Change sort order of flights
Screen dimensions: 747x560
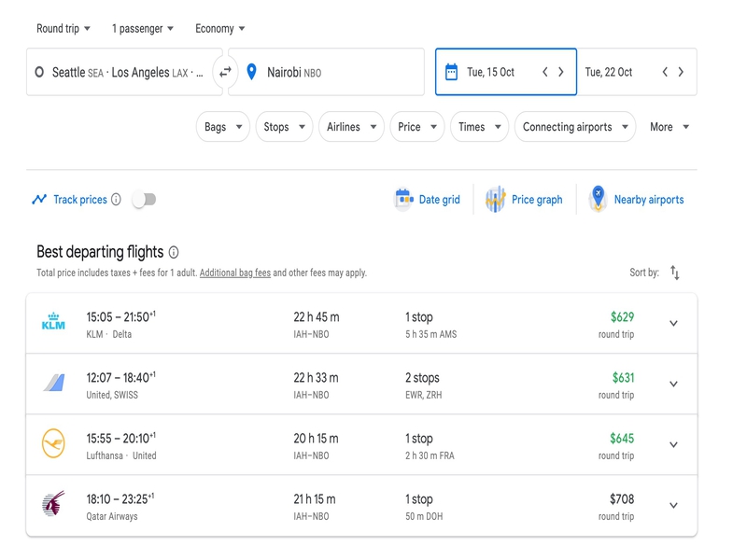[674, 273]
